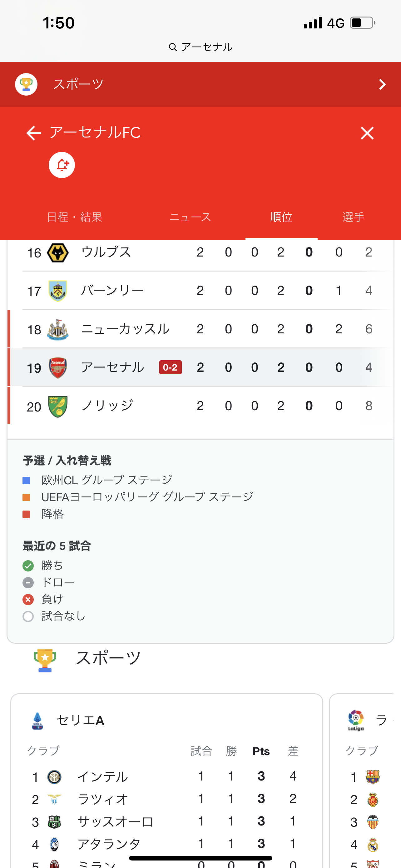Open Arsenal 0-2 score badge
The height and width of the screenshot is (868, 401).
(x=171, y=367)
